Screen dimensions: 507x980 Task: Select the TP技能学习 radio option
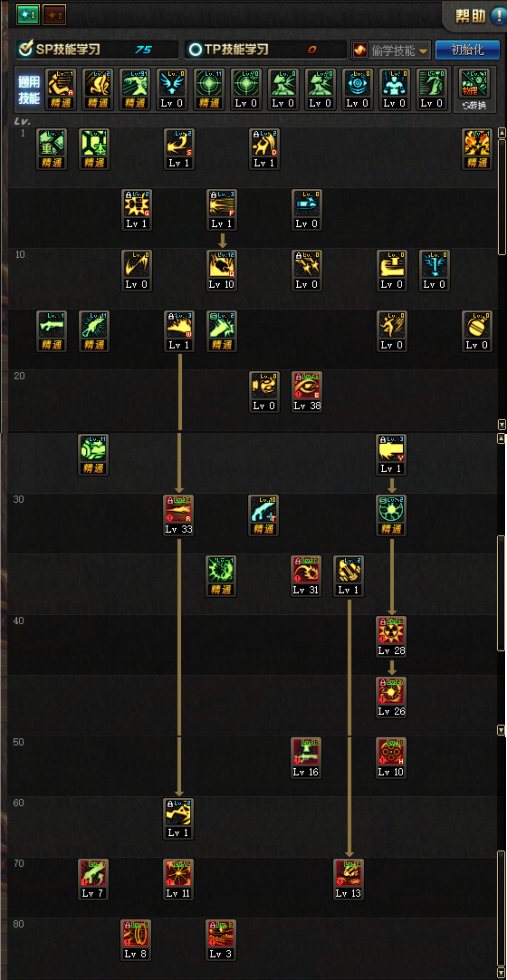click(195, 50)
